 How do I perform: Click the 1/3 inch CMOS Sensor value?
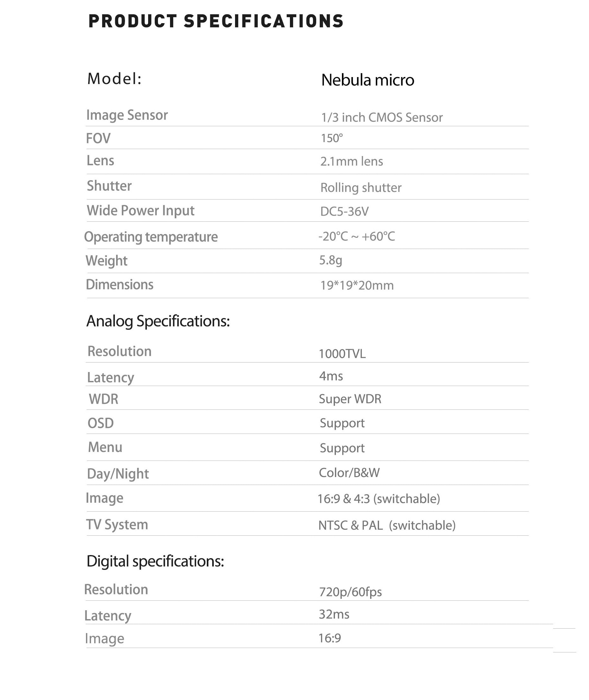click(x=382, y=117)
